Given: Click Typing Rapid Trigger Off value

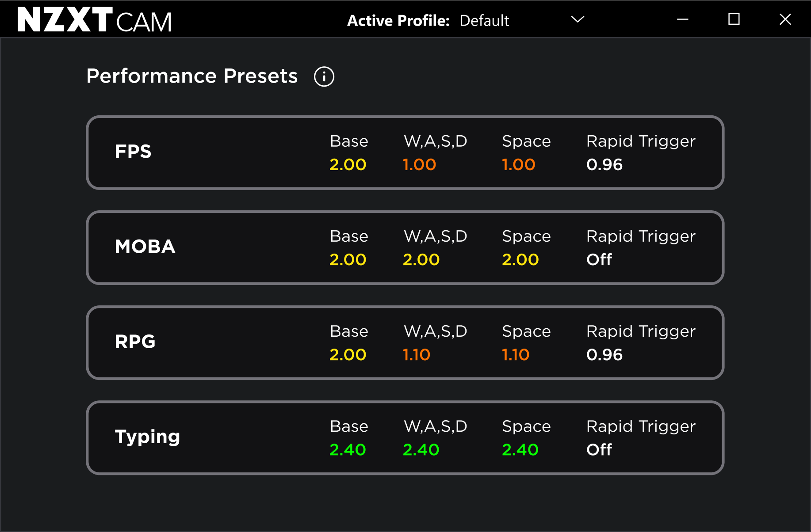Looking at the screenshot, I should (x=599, y=450).
